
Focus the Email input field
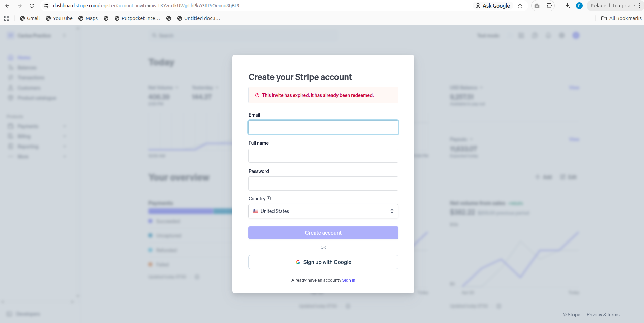click(x=323, y=127)
